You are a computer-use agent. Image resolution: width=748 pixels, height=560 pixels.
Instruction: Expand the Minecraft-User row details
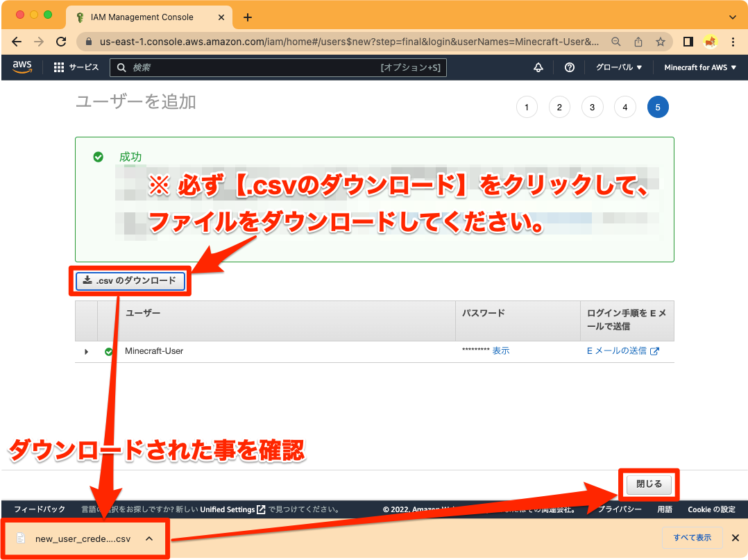pyautogui.click(x=86, y=351)
